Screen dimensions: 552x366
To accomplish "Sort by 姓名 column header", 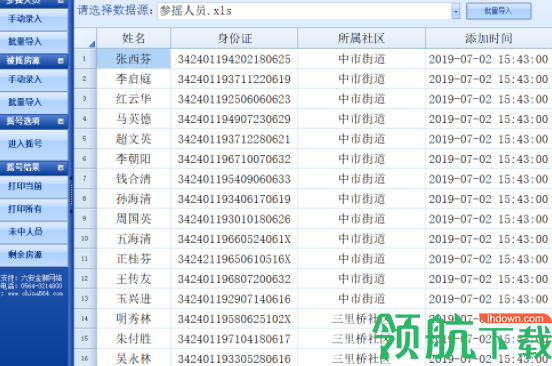I will tap(134, 38).
